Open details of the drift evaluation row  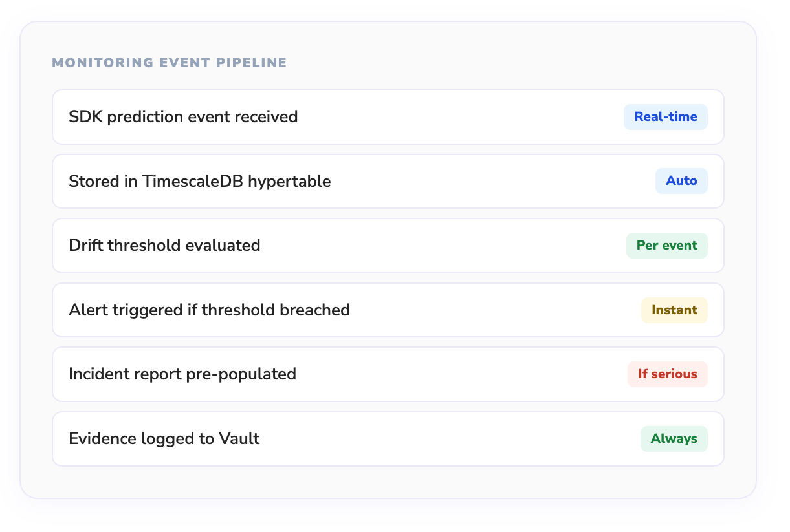pos(388,246)
